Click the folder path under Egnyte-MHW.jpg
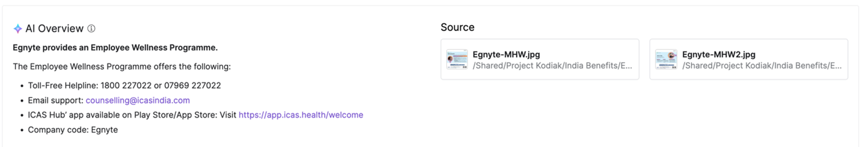The image size is (868, 147). tap(552, 66)
